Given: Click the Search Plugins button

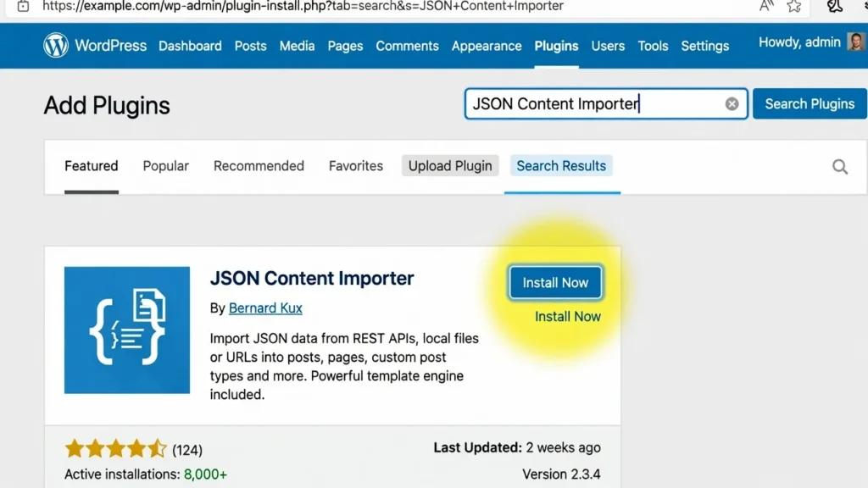Looking at the screenshot, I should 810,104.
